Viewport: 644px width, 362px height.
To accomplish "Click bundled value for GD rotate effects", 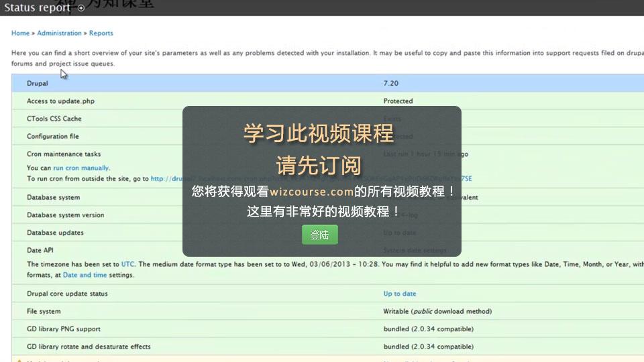I will [x=429, y=347].
